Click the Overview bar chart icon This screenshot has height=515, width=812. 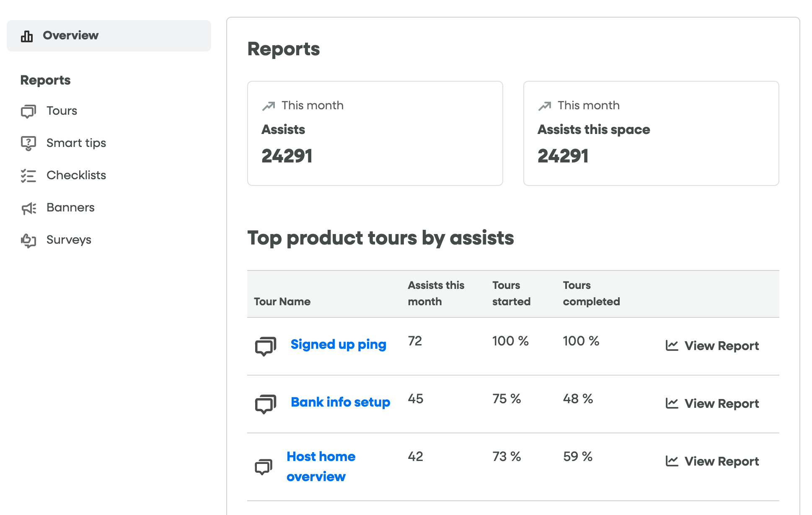27,36
